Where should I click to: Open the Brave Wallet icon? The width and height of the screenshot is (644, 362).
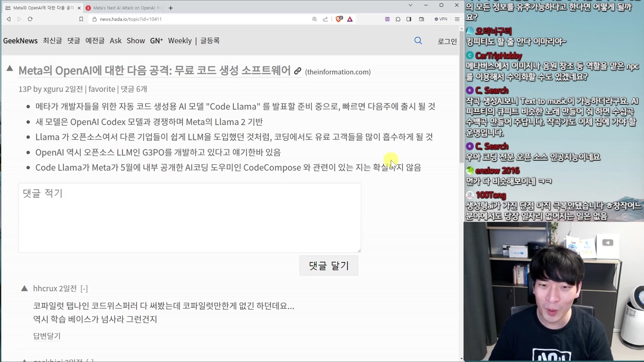[422, 19]
